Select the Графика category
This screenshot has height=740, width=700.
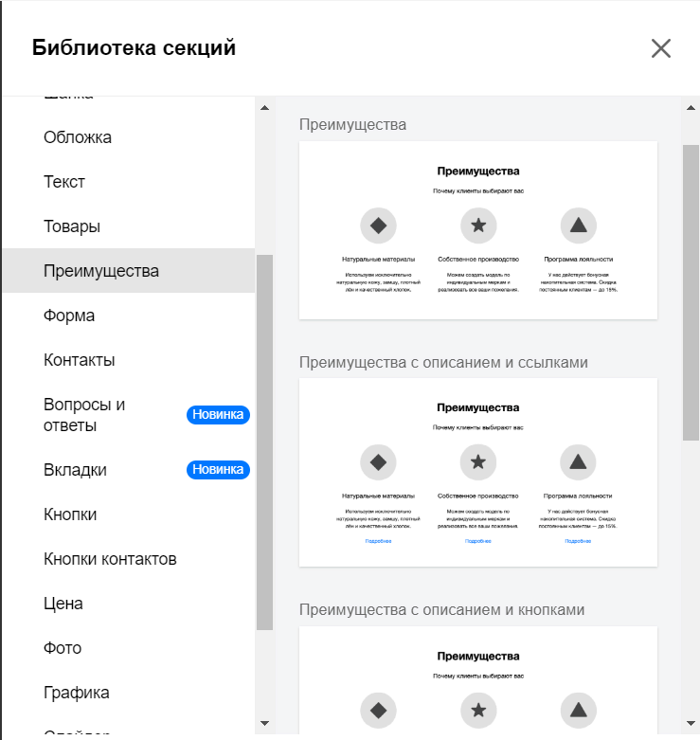click(x=129, y=693)
